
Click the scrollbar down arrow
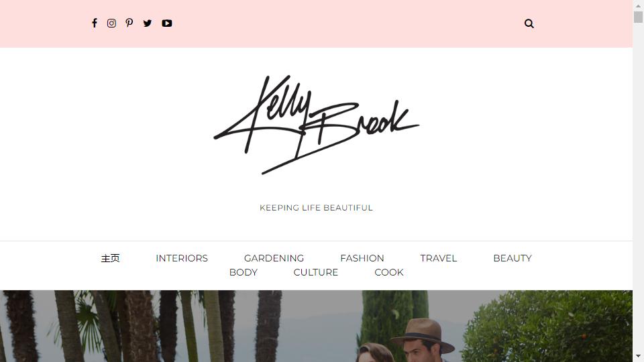pos(638,356)
